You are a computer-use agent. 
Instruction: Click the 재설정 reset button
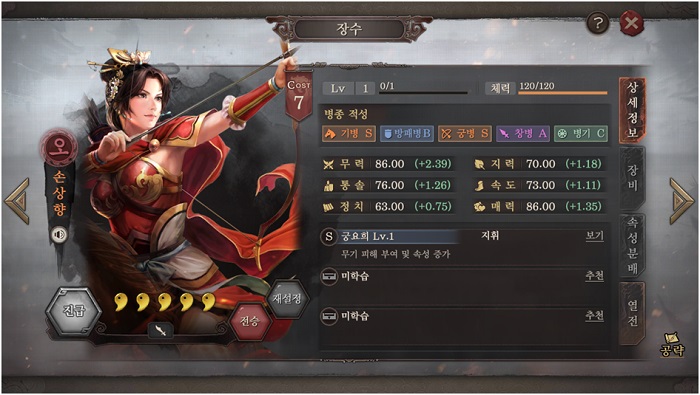tap(287, 298)
